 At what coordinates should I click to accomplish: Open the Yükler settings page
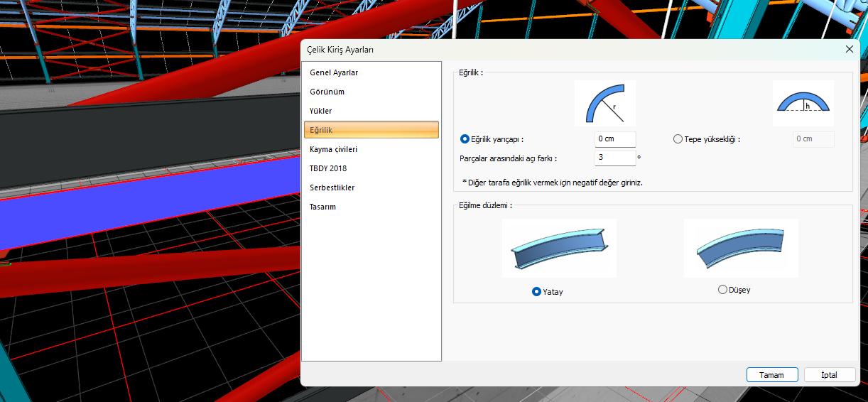pyautogui.click(x=321, y=111)
